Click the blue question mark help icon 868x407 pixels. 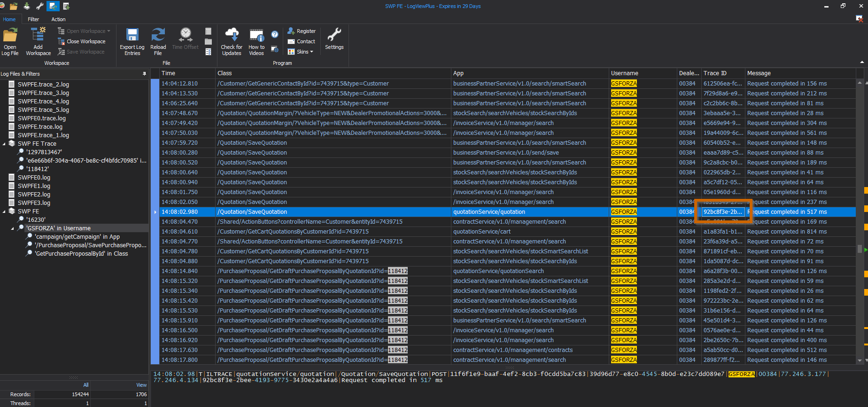(x=275, y=34)
